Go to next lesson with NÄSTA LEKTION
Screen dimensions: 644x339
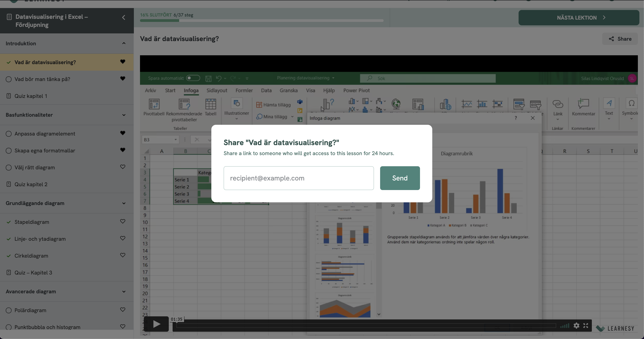tap(578, 17)
